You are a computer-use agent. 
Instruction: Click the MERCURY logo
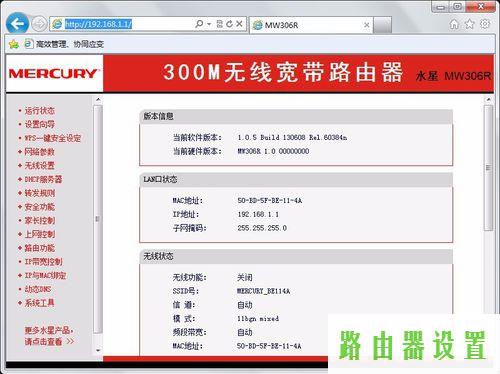54,73
